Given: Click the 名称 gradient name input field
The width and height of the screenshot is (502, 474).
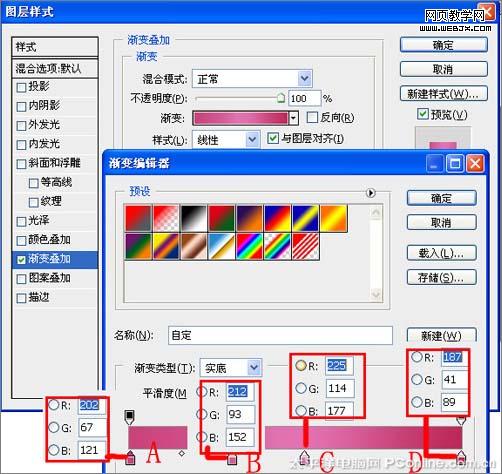Looking at the screenshot, I should (x=280, y=335).
